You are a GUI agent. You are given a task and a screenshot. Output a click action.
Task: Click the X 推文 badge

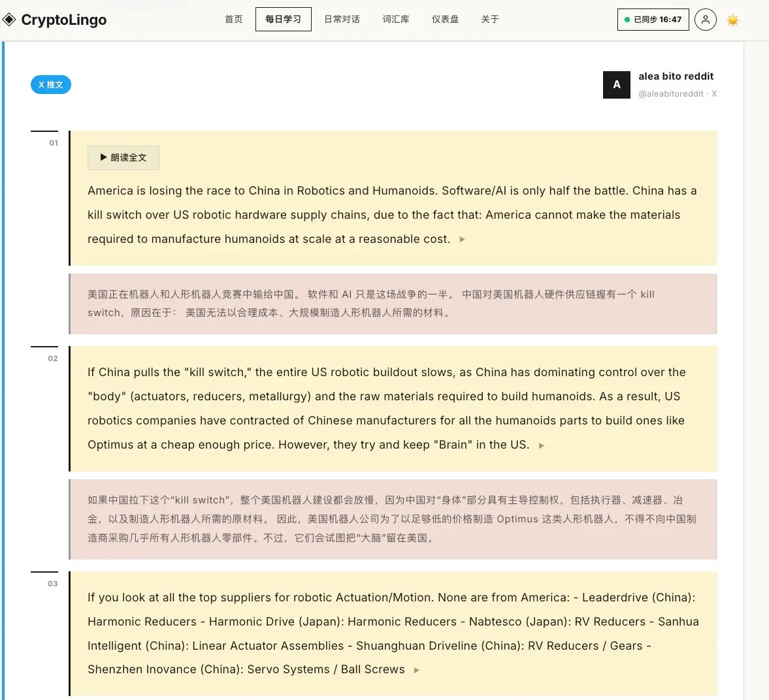(x=51, y=84)
